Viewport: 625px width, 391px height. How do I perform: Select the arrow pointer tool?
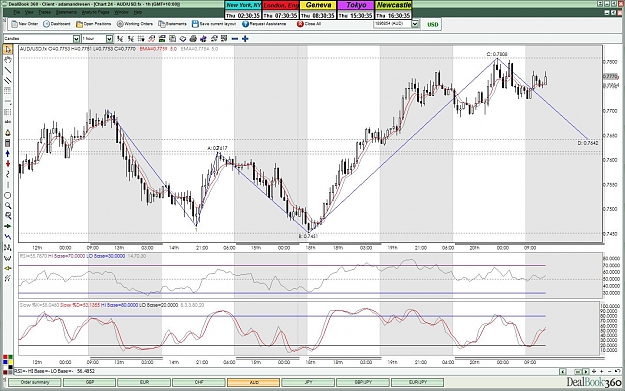click(x=8, y=49)
